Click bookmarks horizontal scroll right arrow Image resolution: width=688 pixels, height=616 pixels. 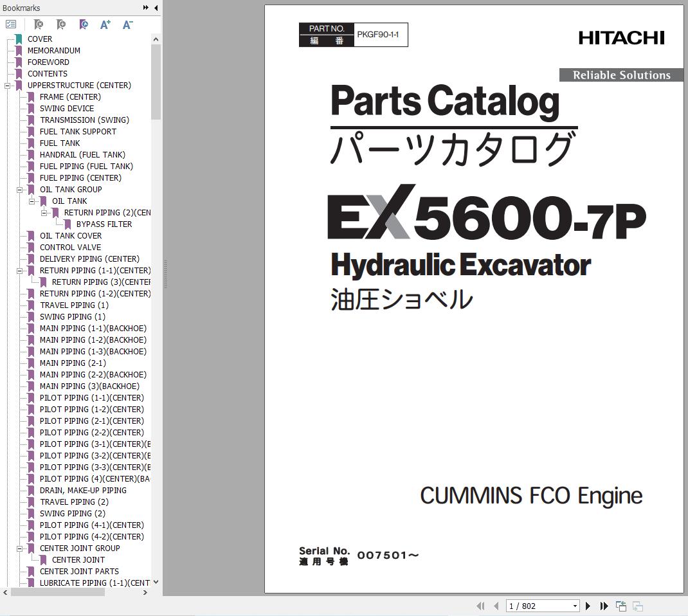[145, 592]
